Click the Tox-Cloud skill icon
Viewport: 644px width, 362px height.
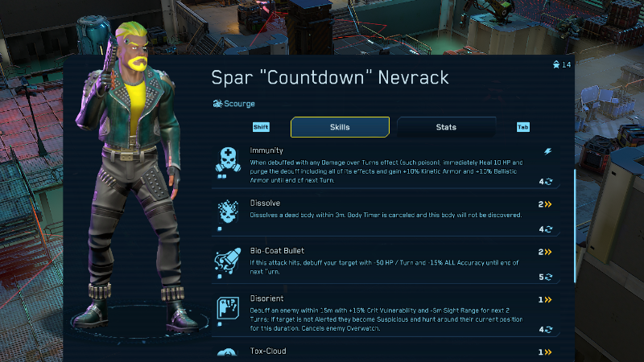[227, 353]
